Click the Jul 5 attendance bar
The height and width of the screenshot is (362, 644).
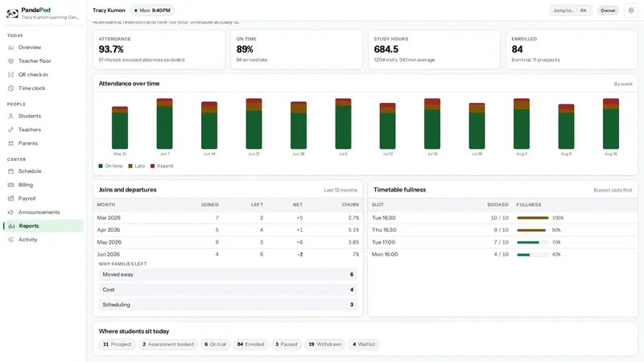point(344,124)
